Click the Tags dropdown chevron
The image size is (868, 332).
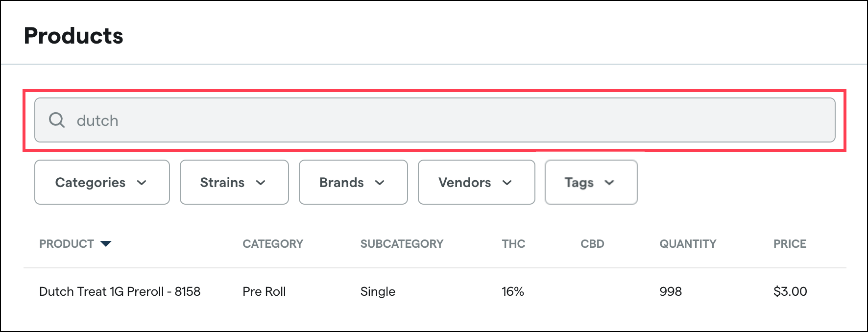click(x=609, y=183)
